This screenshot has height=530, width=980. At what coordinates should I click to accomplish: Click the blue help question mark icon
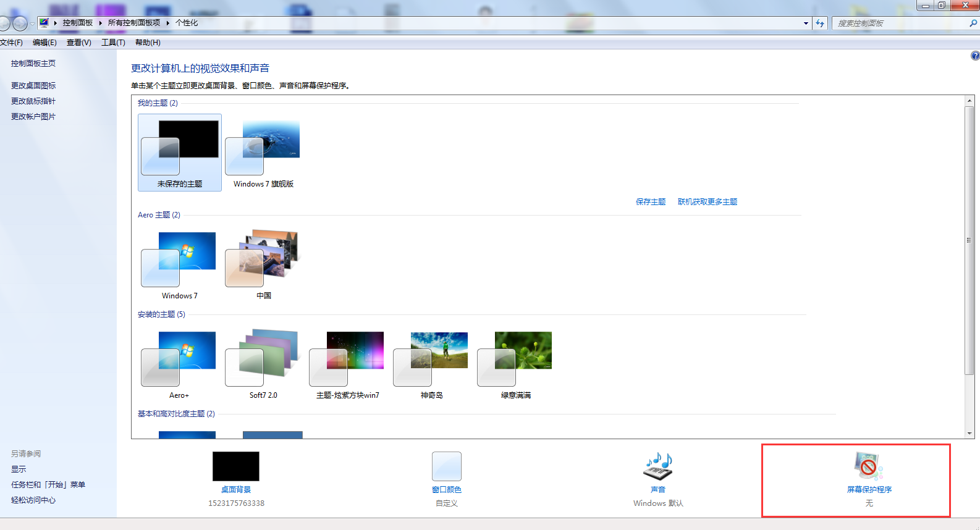(975, 56)
